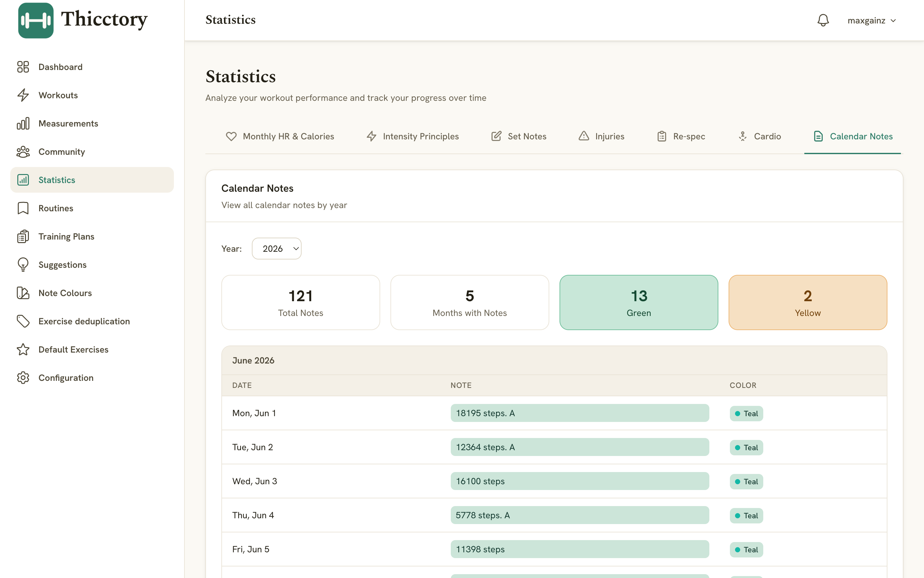924x578 pixels.
Task: Select the Re-spec tab
Action: coord(681,136)
